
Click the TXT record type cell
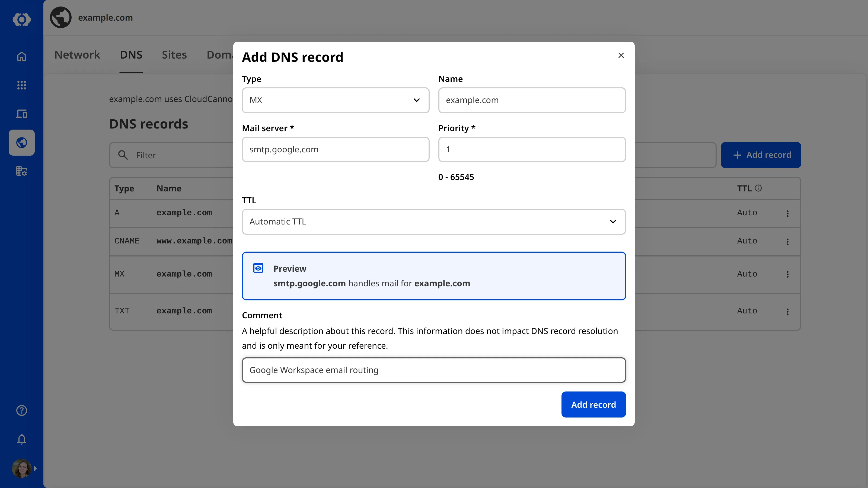122,310
